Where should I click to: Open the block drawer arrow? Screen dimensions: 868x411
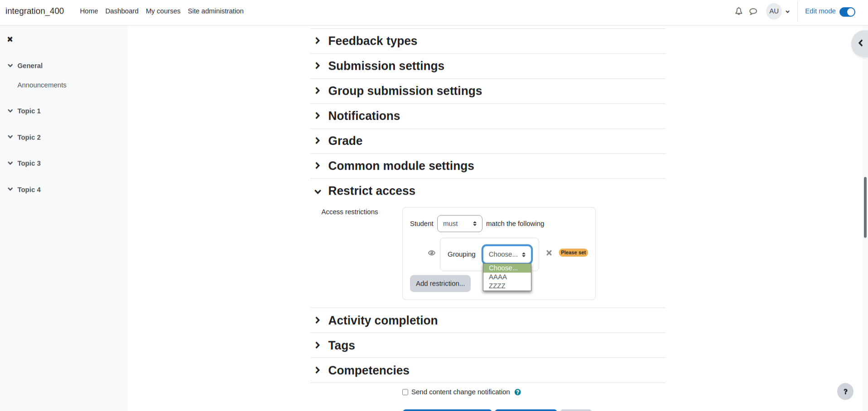click(x=860, y=43)
